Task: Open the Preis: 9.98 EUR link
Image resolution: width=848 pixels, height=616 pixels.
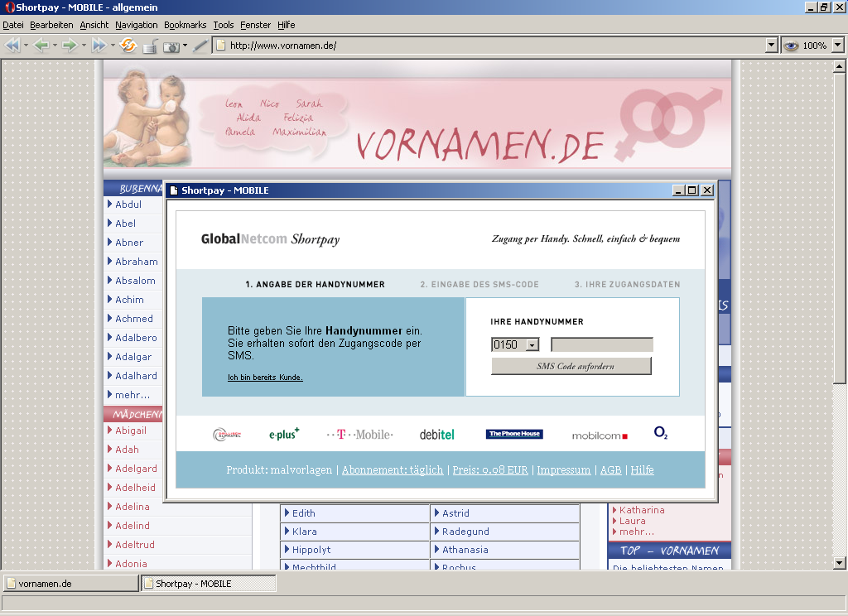Action: click(490, 470)
